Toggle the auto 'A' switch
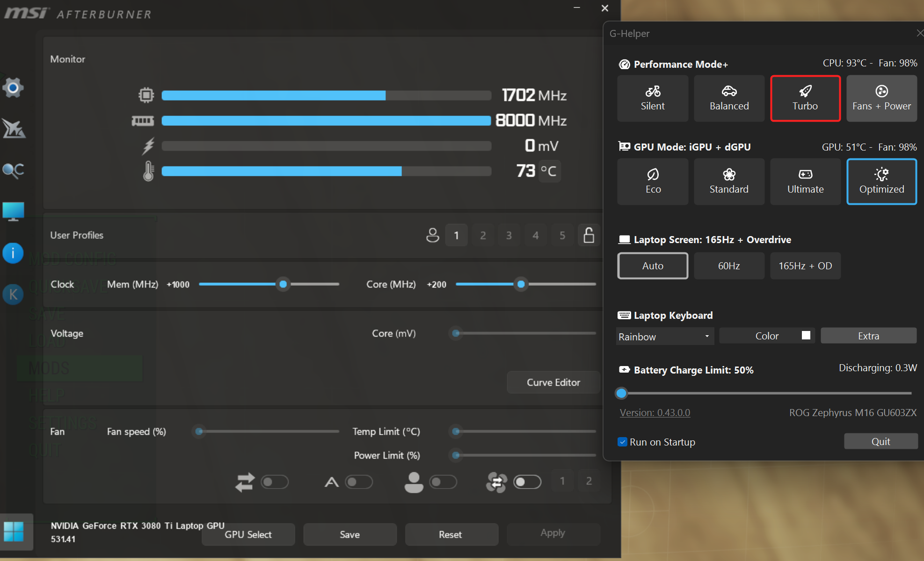Image resolution: width=924 pixels, height=561 pixels. click(x=359, y=482)
